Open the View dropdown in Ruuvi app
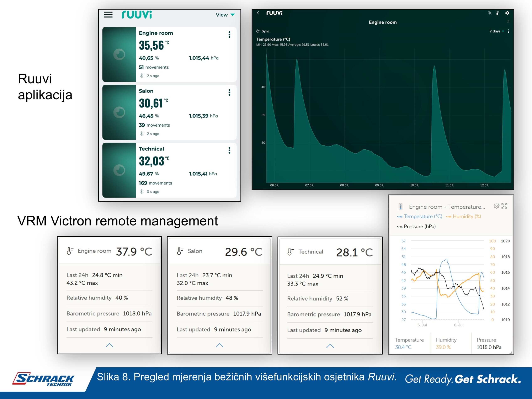 coord(225,15)
